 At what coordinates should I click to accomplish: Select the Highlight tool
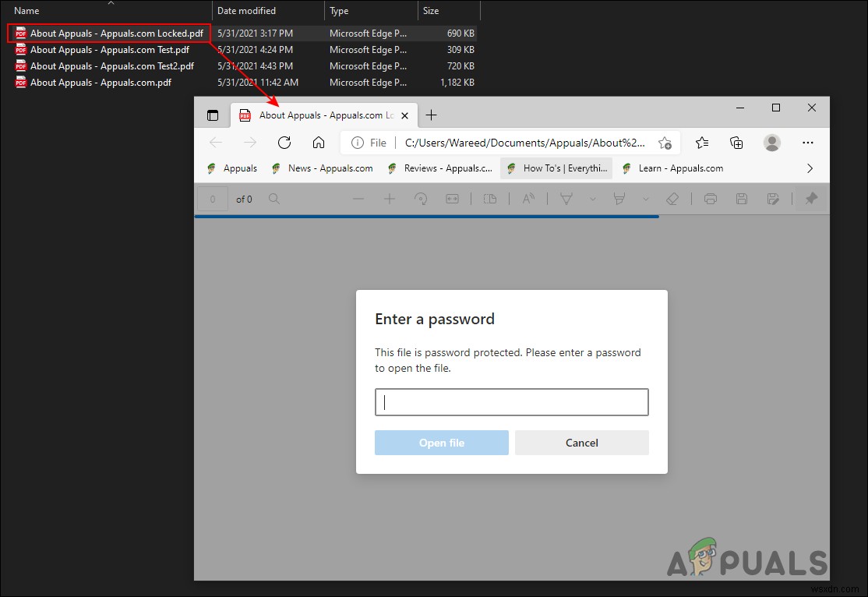coord(619,199)
